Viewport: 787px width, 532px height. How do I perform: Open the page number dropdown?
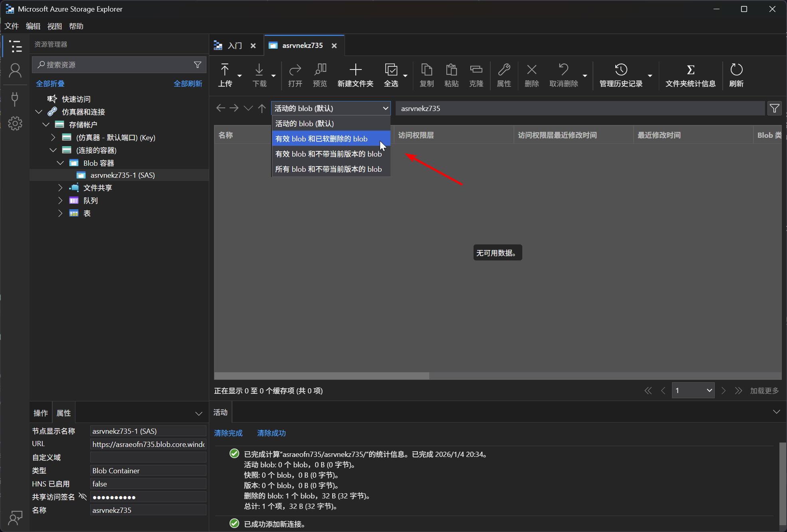[693, 390]
